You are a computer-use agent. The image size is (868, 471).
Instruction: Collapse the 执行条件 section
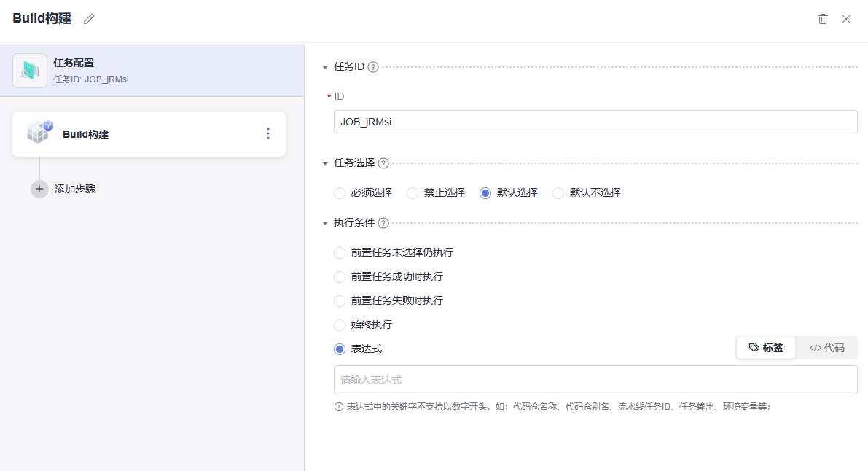(325, 223)
